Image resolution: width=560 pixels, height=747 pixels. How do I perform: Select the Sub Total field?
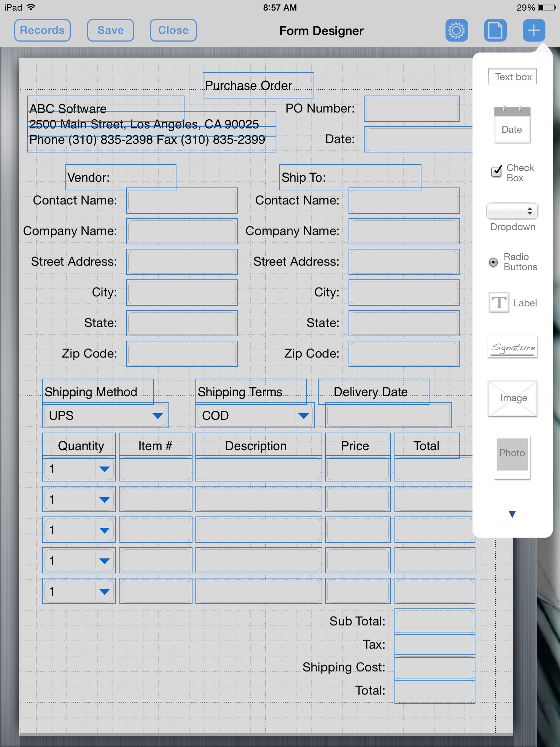[x=435, y=621]
